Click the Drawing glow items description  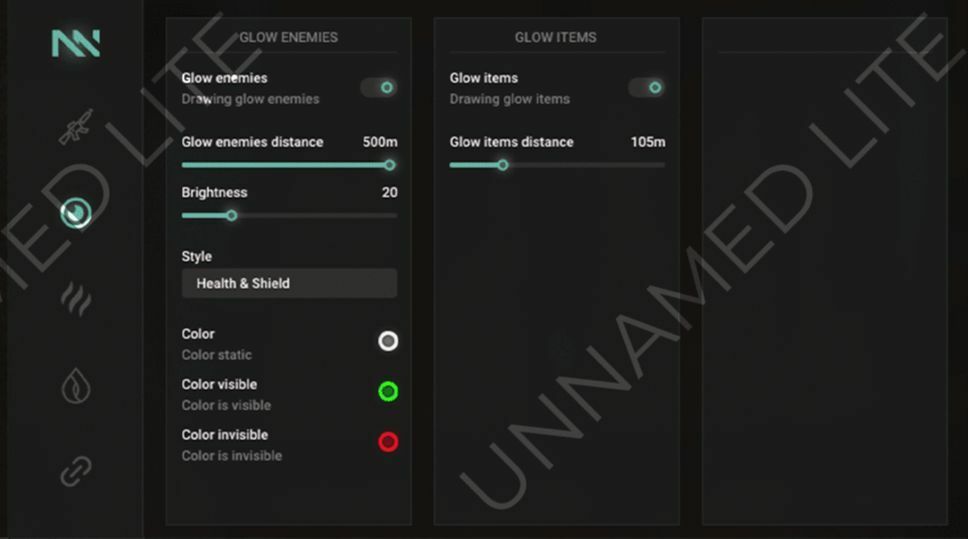coord(509,99)
